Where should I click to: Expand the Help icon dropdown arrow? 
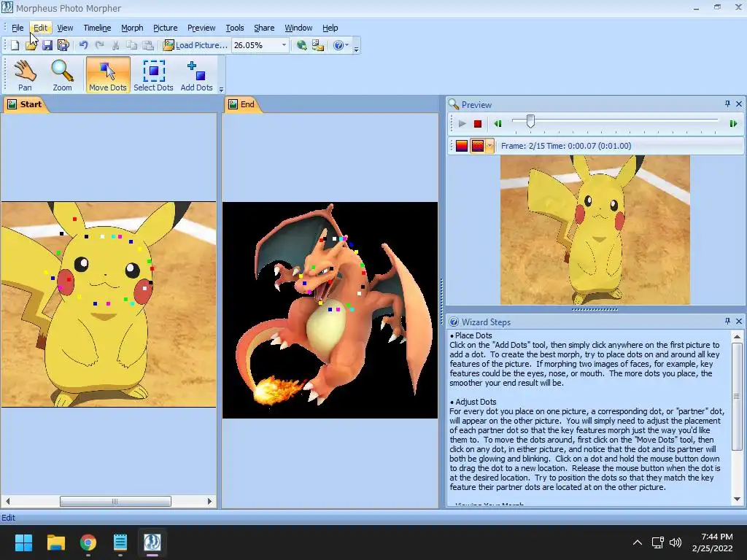coord(347,45)
